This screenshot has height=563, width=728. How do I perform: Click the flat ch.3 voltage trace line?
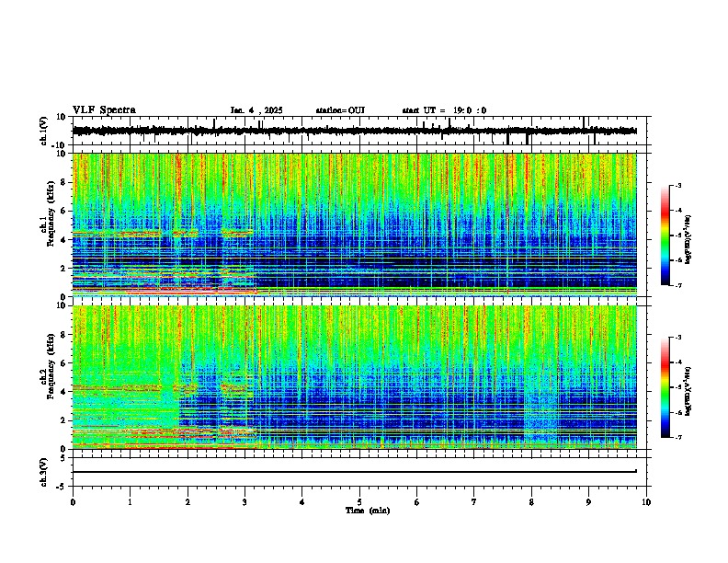tap(354, 472)
